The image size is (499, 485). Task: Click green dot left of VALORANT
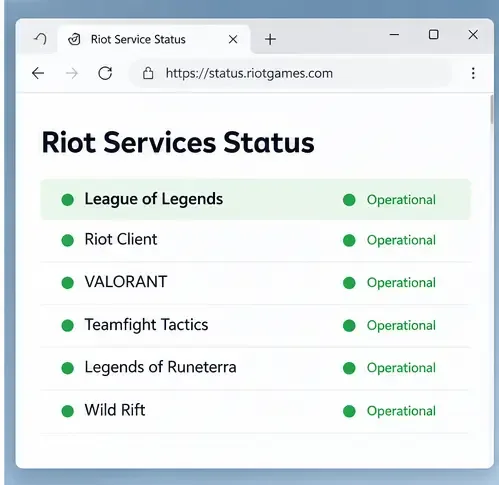coord(68,283)
